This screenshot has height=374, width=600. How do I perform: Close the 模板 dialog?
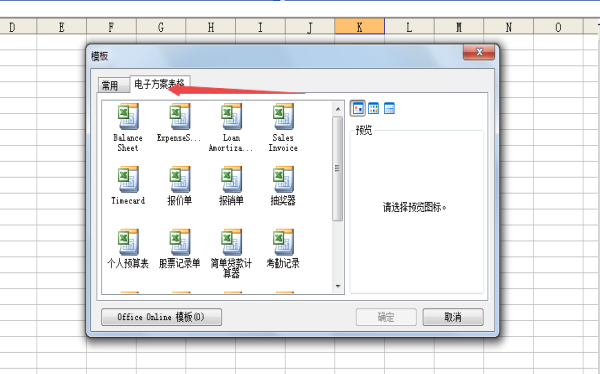(x=479, y=52)
